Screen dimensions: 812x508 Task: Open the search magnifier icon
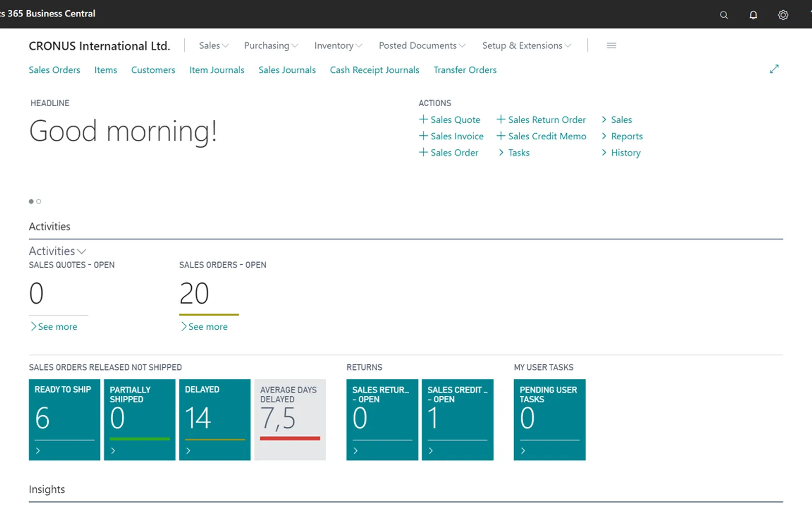coord(724,15)
